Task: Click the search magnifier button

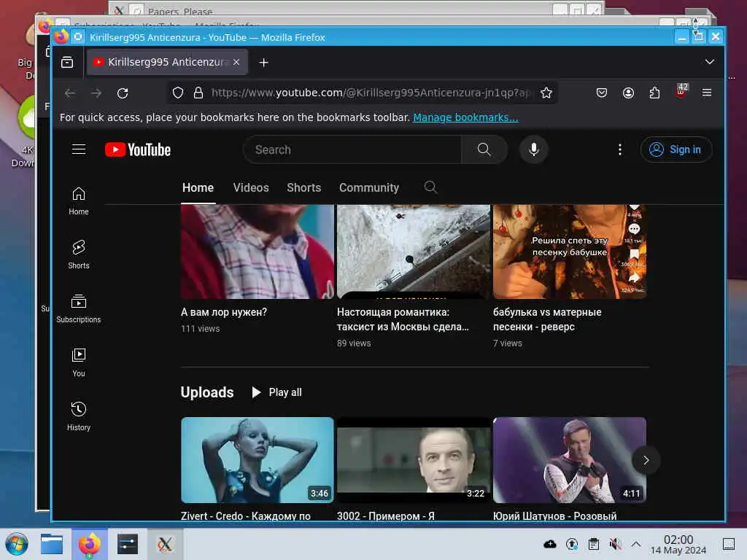Action: click(484, 149)
